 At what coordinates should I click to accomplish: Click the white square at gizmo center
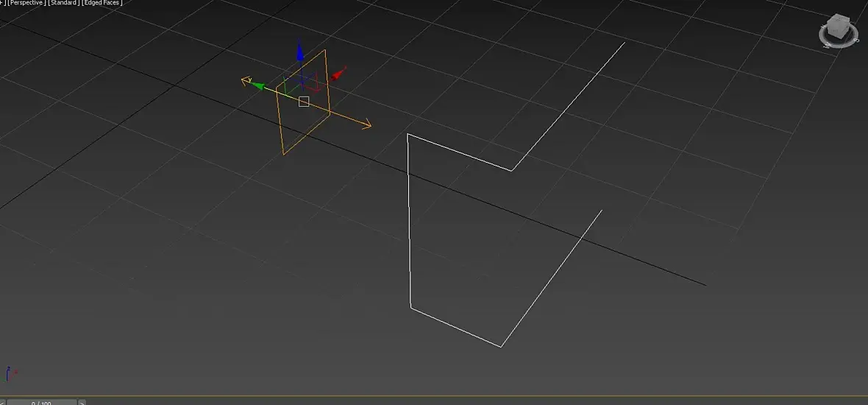click(303, 102)
